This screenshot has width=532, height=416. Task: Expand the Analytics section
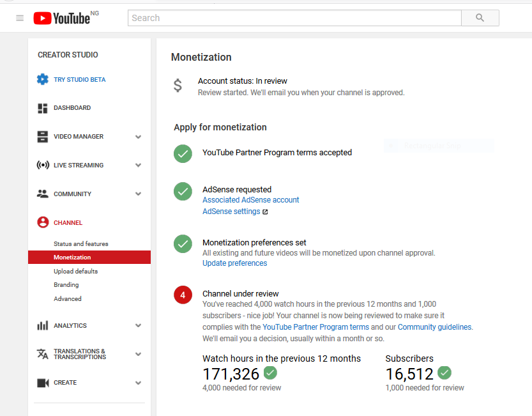[138, 325]
